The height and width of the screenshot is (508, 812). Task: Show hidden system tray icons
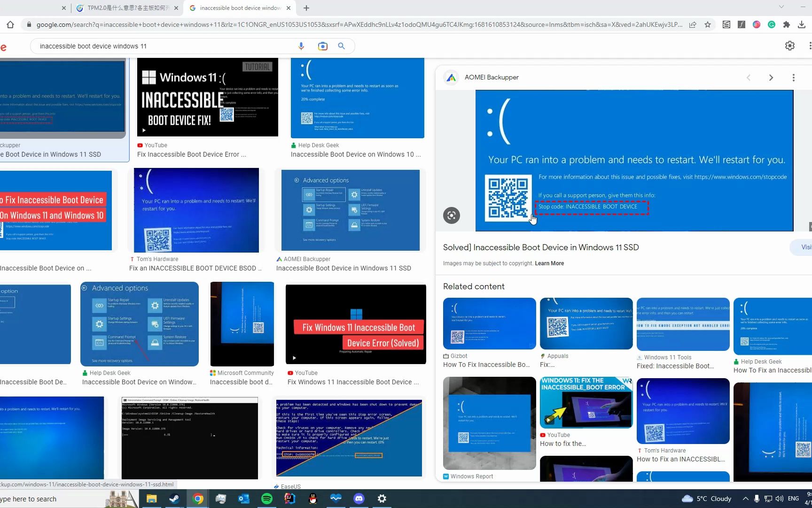pos(746,499)
